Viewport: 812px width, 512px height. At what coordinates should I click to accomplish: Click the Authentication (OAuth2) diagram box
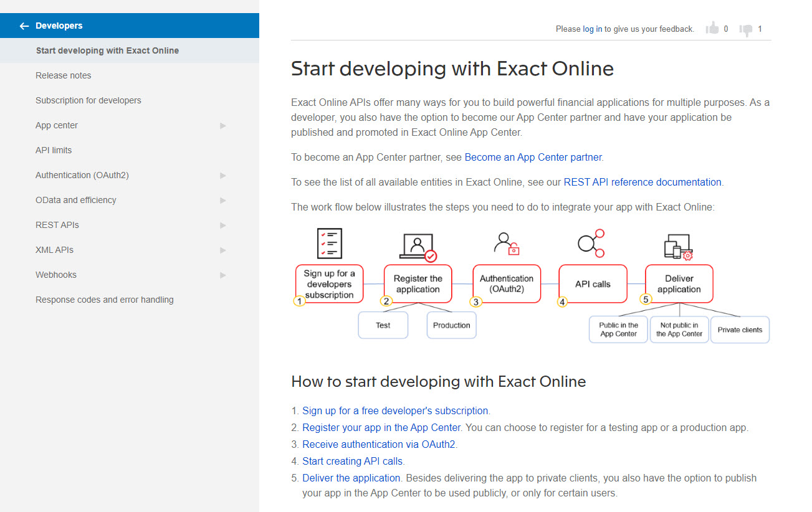tap(507, 284)
